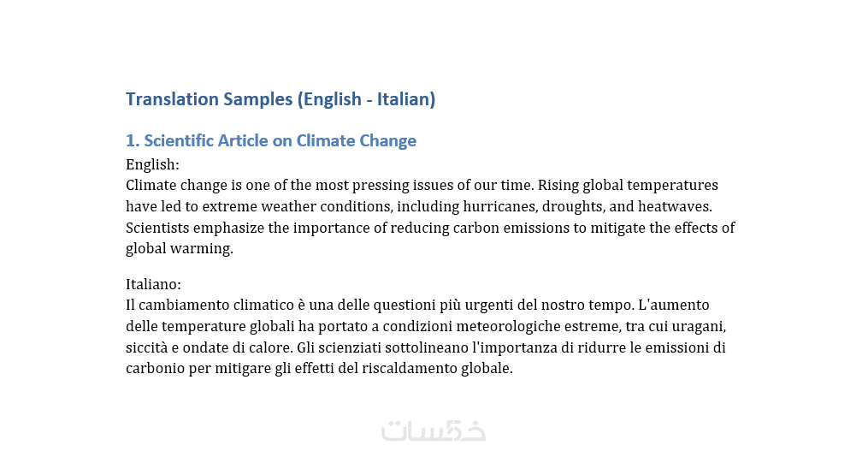Select the 'Scientific Article on Climate Change' heading

271,141
